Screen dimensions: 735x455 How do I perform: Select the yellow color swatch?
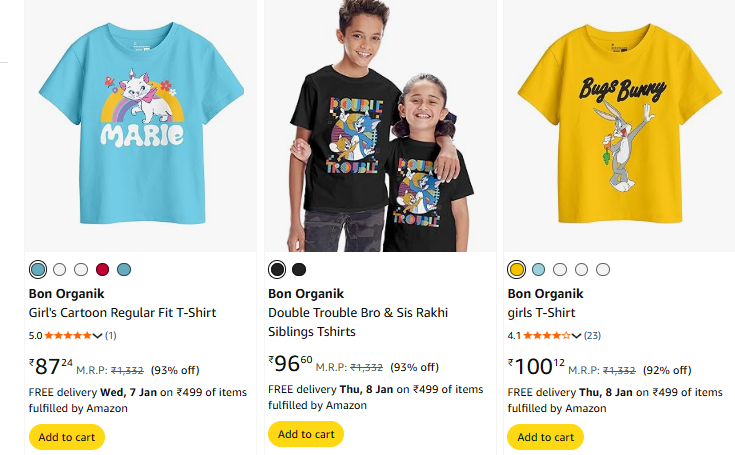click(516, 269)
